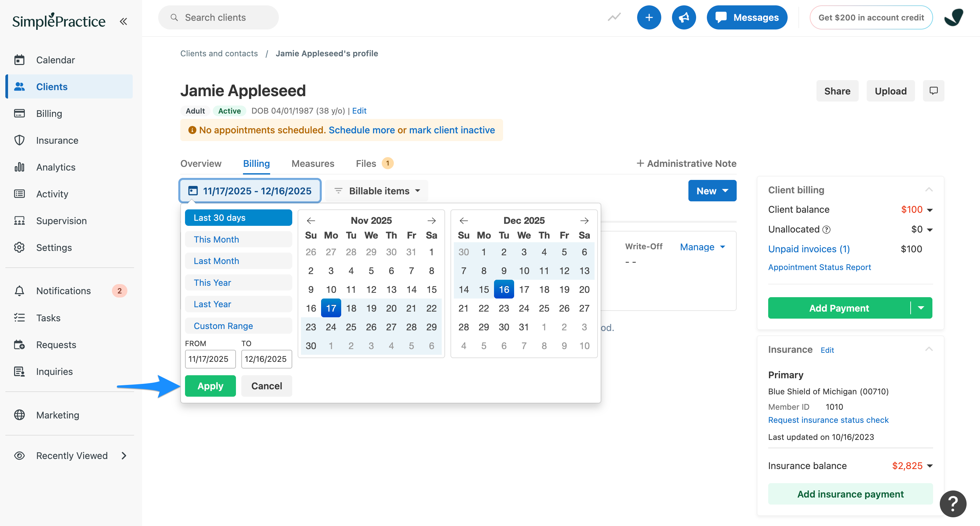Open the Add Payment dropdown arrow
980x526 pixels.
[x=921, y=308]
